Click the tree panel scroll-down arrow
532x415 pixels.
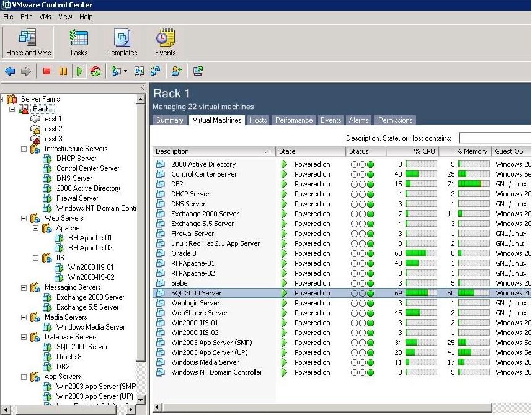[141, 400]
